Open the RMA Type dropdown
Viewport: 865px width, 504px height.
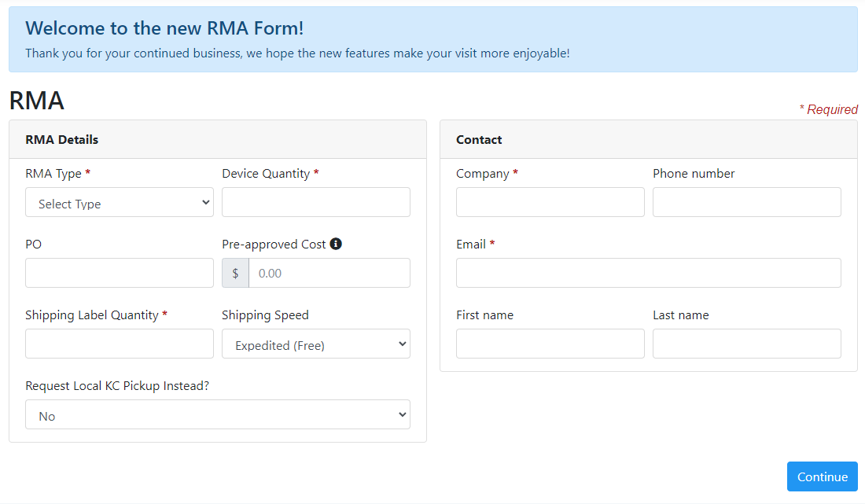tap(120, 202)
